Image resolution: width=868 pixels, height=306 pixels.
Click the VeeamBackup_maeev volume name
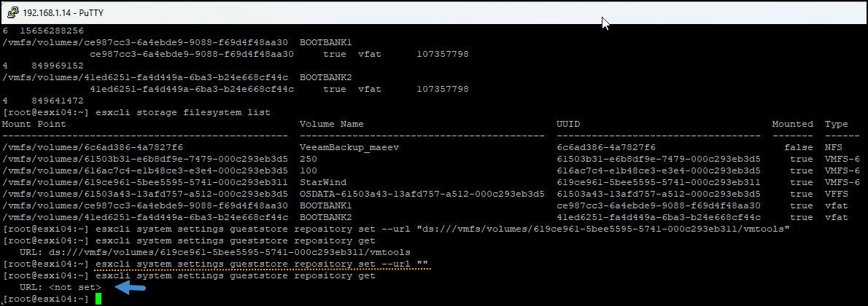349,147
